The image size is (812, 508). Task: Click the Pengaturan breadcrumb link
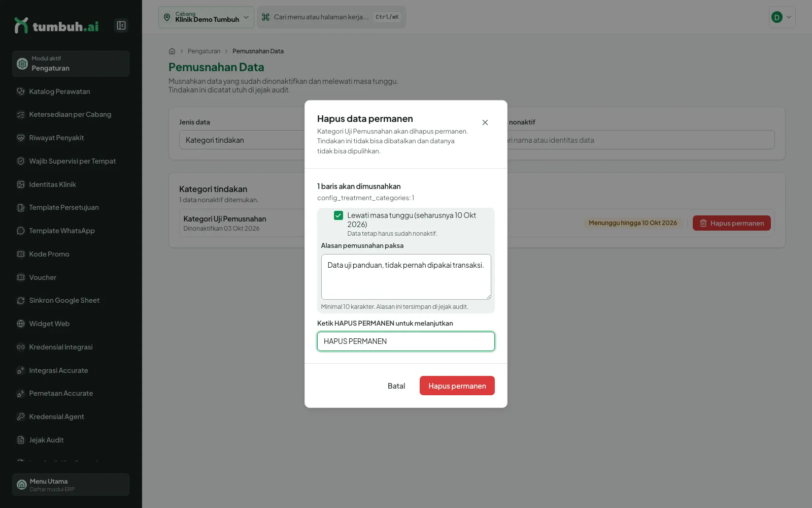204,51
